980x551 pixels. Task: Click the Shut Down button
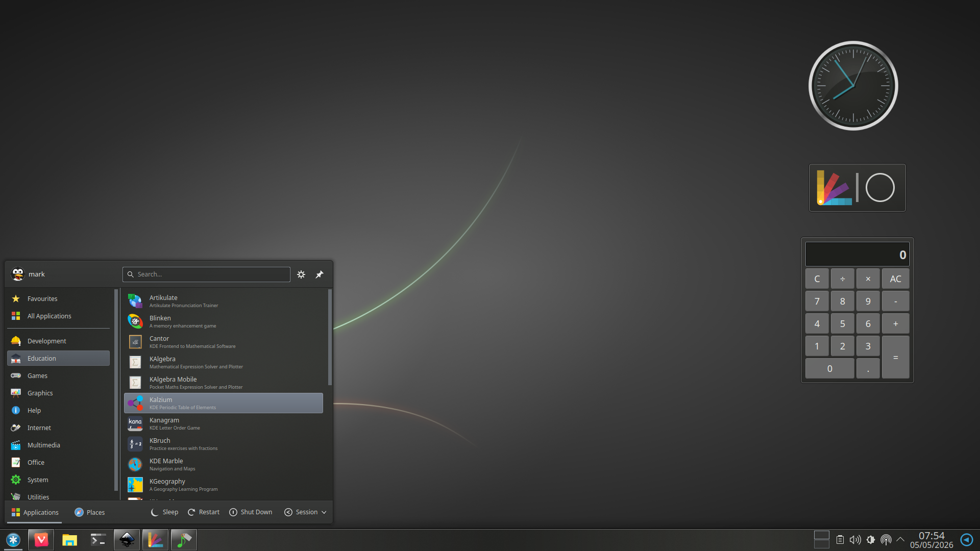click(x=251, y=512)
